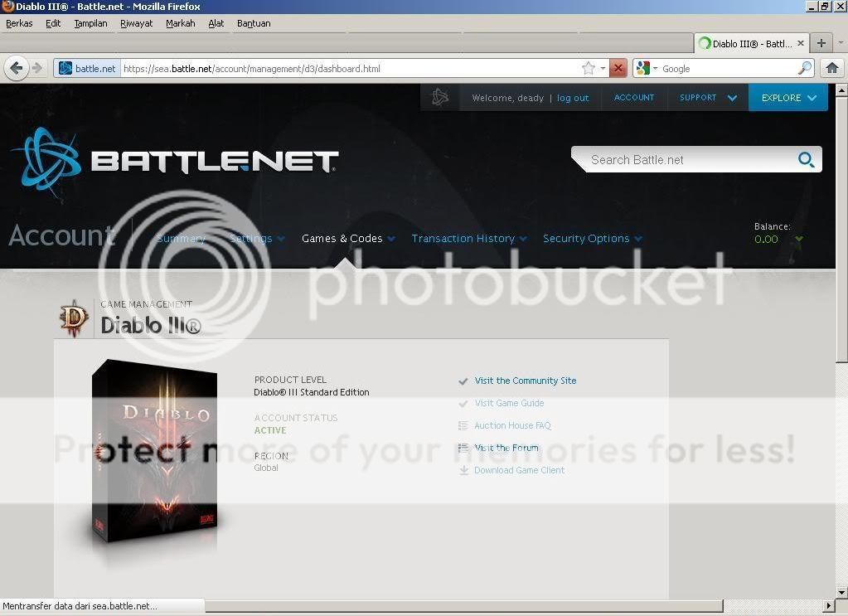Screen dimensions: 848x616
Task: Click the log out link
Action: [x=573, y=98]
